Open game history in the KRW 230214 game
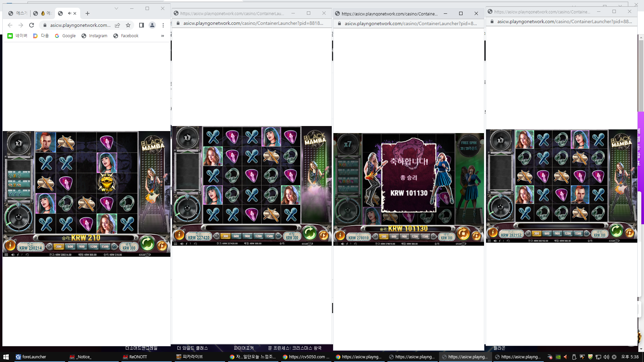The image size is (644, 362). pos(27,255)
